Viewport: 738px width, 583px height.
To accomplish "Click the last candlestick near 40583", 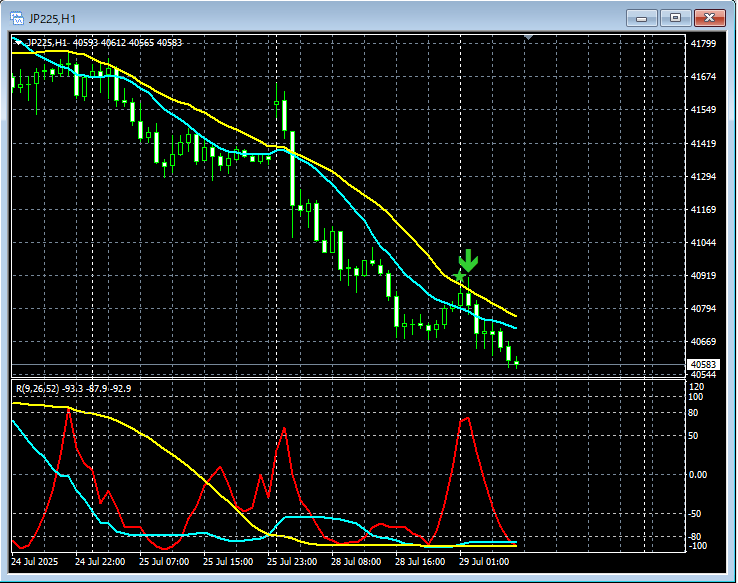I will click(x=516, y=363).
